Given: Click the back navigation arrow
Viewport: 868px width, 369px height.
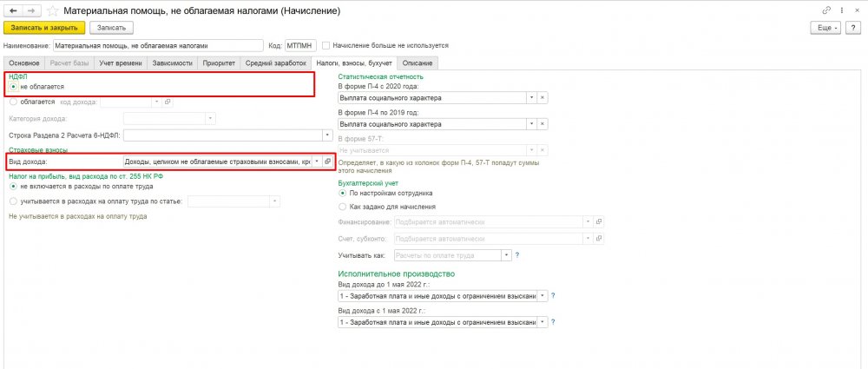Looking at the screenshot, I should pos(12,10).
